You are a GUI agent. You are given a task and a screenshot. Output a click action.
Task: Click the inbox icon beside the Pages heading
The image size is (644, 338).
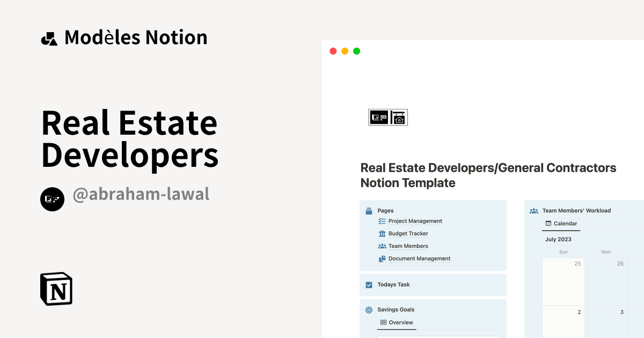369,210
